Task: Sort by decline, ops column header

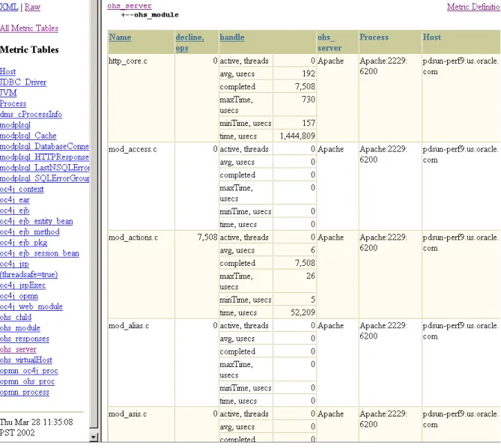Action: [x=189, y=43]
